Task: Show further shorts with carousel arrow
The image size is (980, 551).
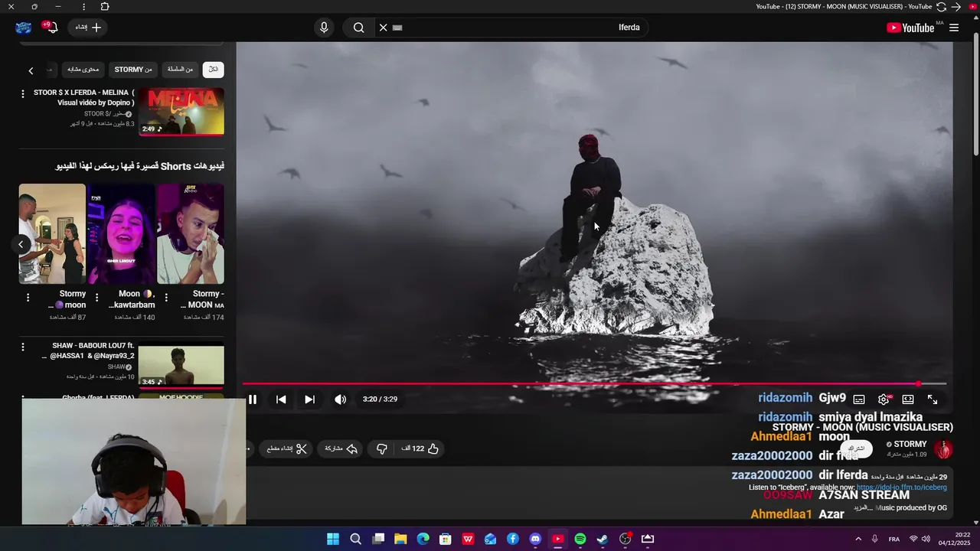Action: (x=21, y=245)
